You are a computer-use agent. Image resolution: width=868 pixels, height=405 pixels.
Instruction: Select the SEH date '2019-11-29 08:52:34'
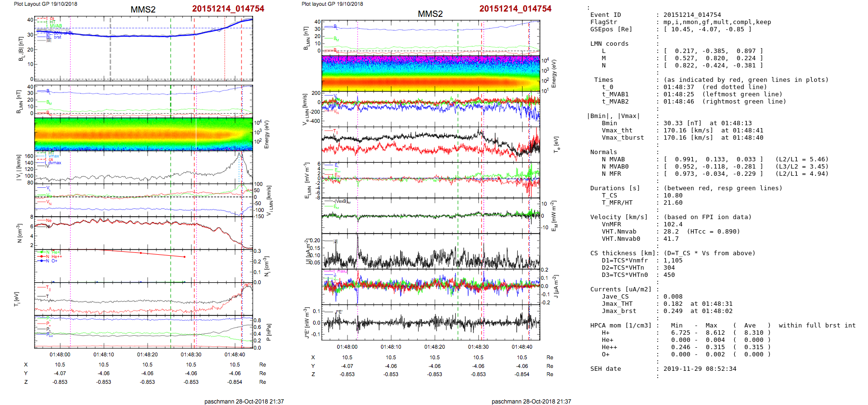point(700,369)
